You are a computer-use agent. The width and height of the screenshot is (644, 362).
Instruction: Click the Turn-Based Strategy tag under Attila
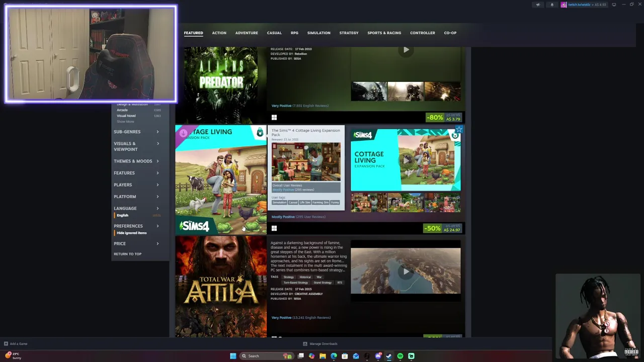[x=296, y=283]
